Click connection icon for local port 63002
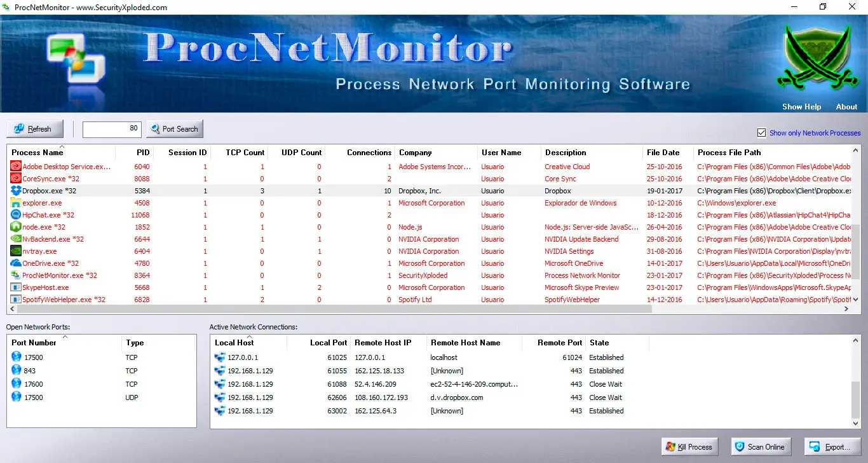The height and width of the screenshot is (463, 868). [220, 411]
